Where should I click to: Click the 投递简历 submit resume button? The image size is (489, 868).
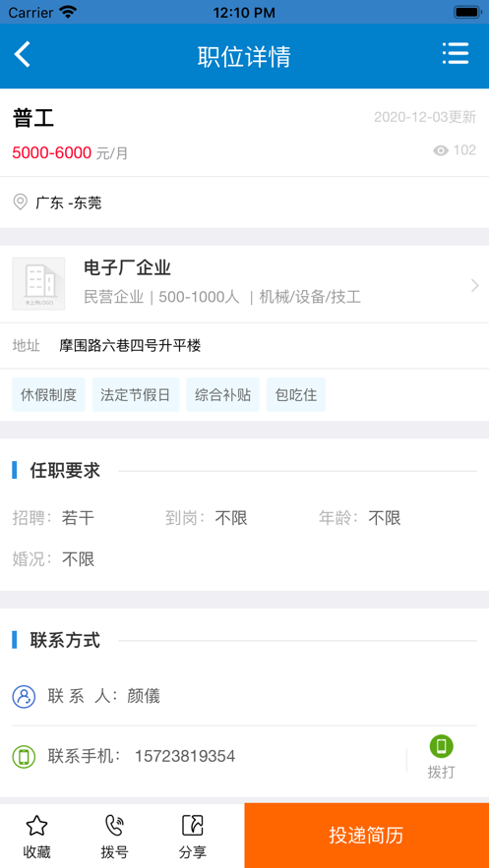coord(367,836)
